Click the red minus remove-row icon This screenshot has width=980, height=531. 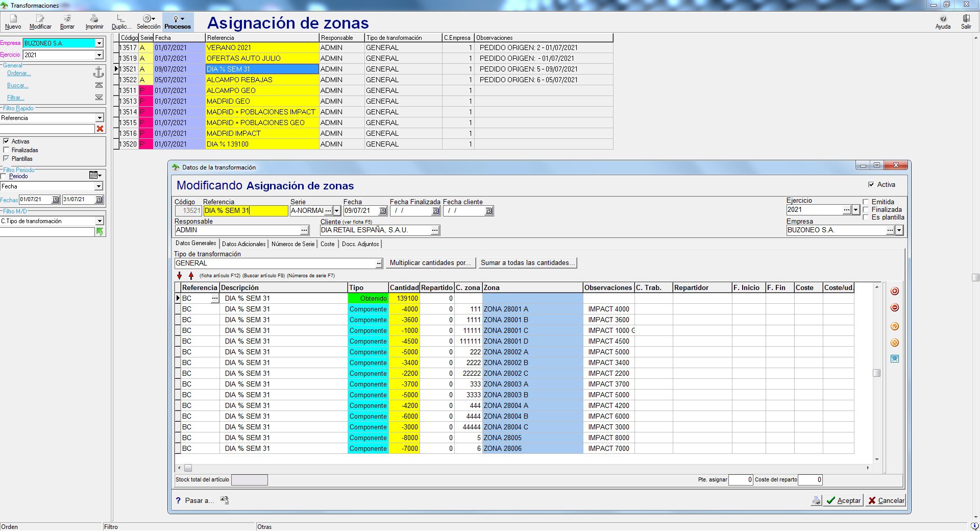(894, 307)
